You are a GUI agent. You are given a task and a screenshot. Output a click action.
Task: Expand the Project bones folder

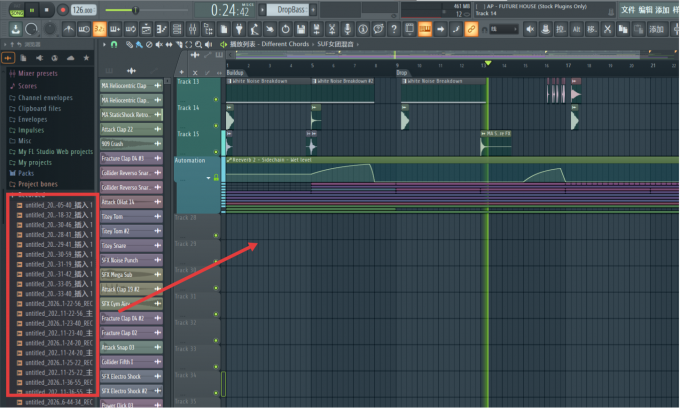[34, 184]
